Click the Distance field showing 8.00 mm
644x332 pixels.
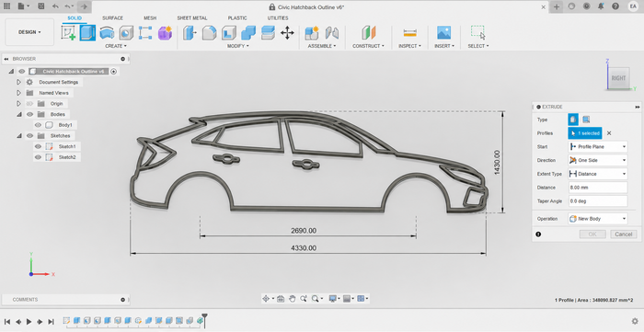pos(598,188)
